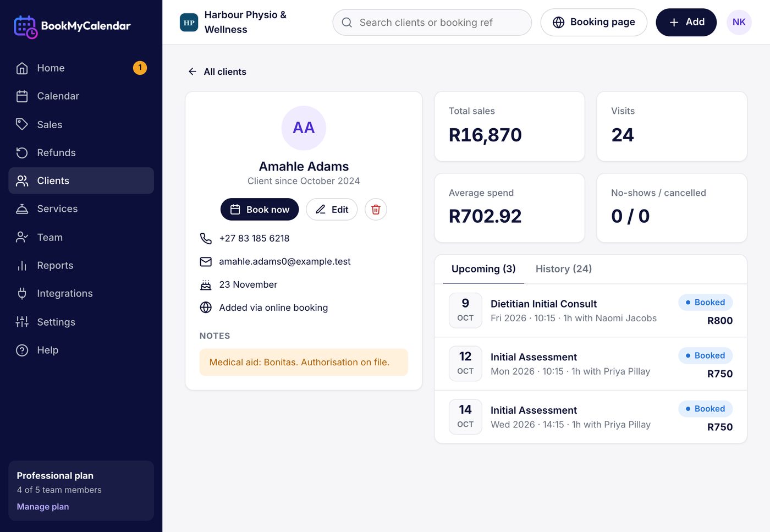Click the Visits 24 card
The height and width of the screenshot is (532, 770).
672,127
